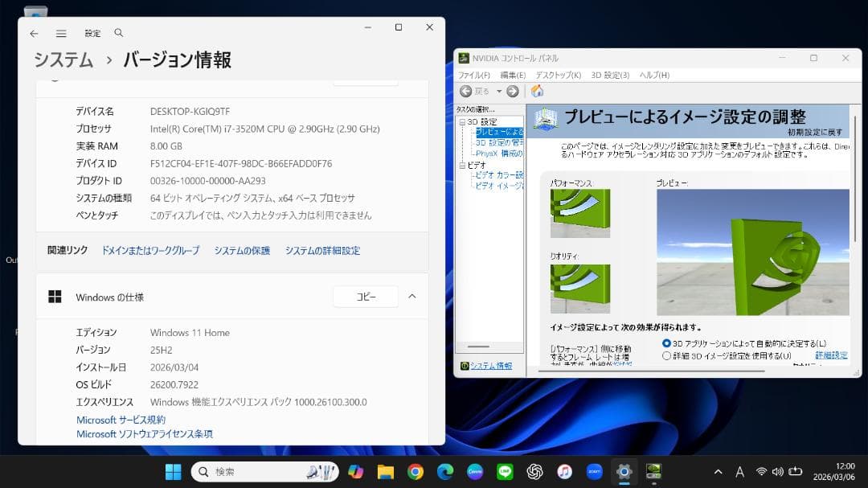Open システム情報 link in NVIDIA panel
The image size is (868, 488).
tap(490, 366)
